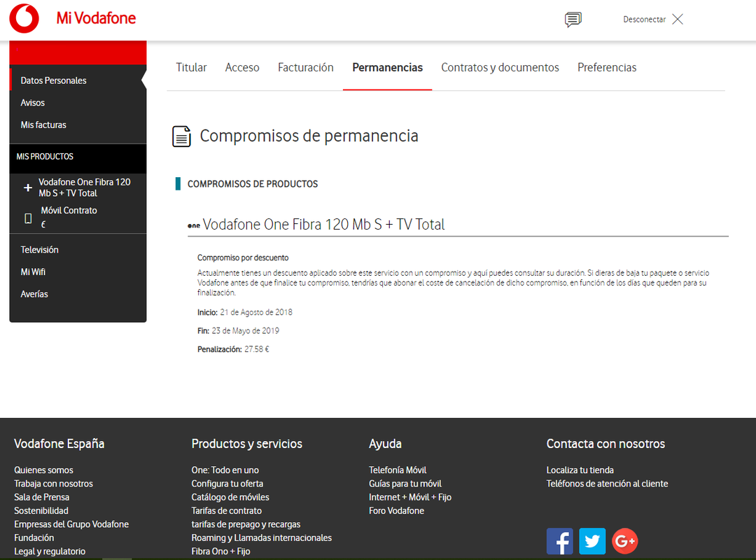Click the Compromiso por descuento label
The height and width of the screenshot is (560, 756).
(243, 258)
